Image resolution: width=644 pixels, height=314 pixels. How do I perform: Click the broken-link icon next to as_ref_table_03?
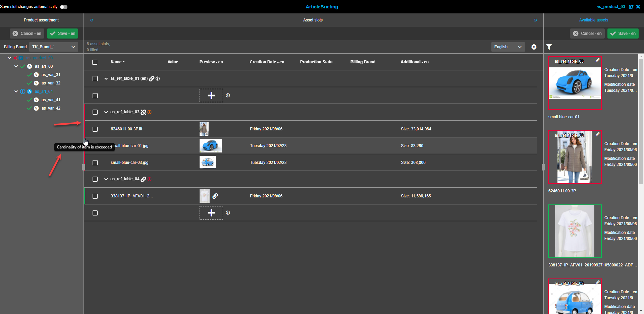tap(144, 112)
